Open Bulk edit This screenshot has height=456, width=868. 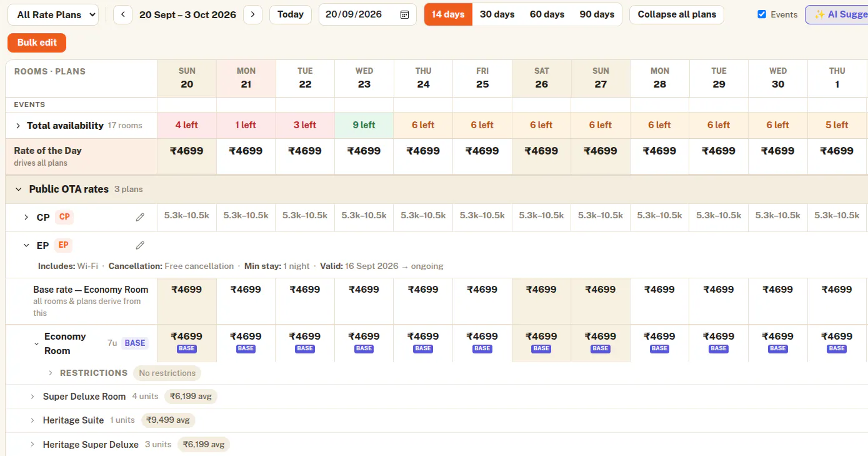click(37, 43)
